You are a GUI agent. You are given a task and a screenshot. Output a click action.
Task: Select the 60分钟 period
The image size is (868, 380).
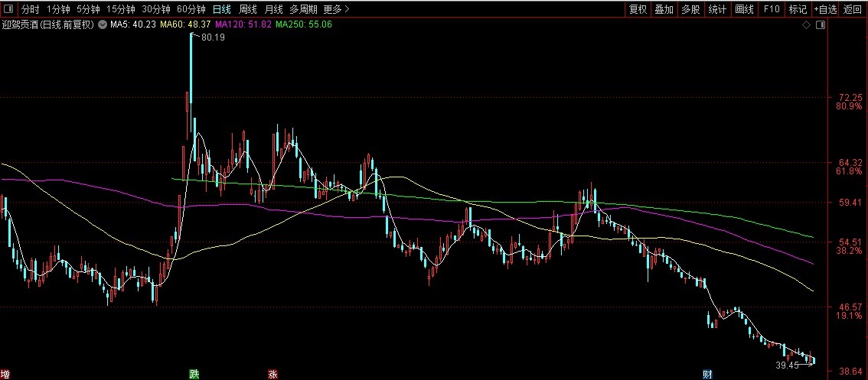pyautogui.click(x=191, y=10)
